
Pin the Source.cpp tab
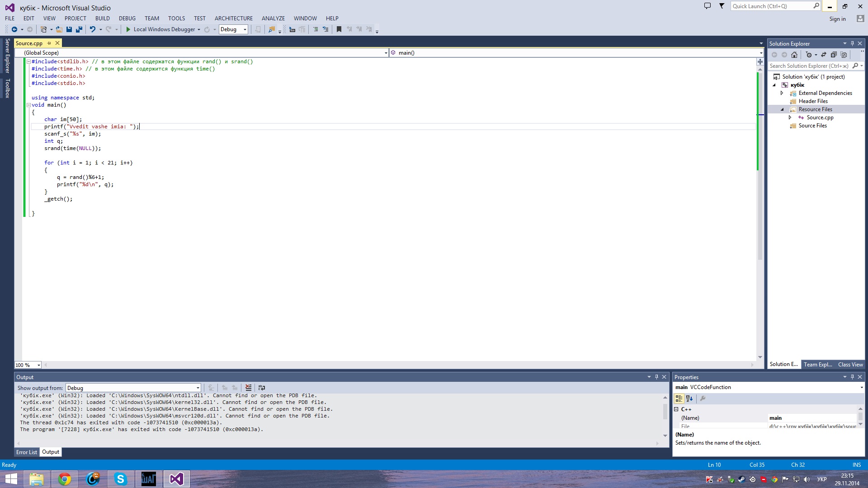coord(49,43)
